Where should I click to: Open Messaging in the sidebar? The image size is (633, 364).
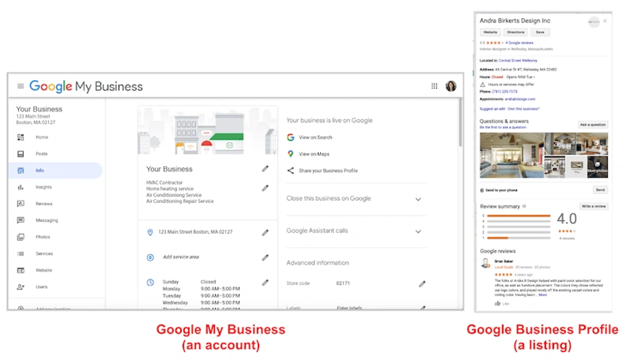click(x=47, y=220)
